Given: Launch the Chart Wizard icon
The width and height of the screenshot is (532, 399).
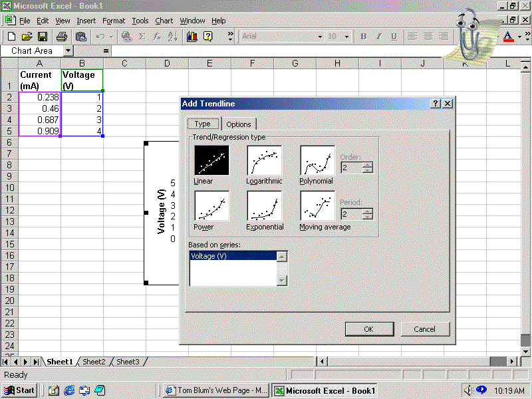Looking at the screenshot, I should 192,37.
